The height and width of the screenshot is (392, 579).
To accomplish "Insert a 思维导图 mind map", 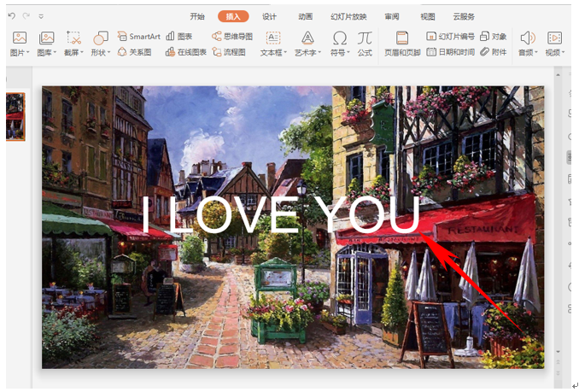I will coord(232,36).
